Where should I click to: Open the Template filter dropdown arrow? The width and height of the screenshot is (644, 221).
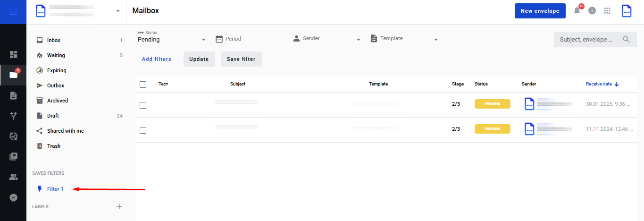click(436, 40)
